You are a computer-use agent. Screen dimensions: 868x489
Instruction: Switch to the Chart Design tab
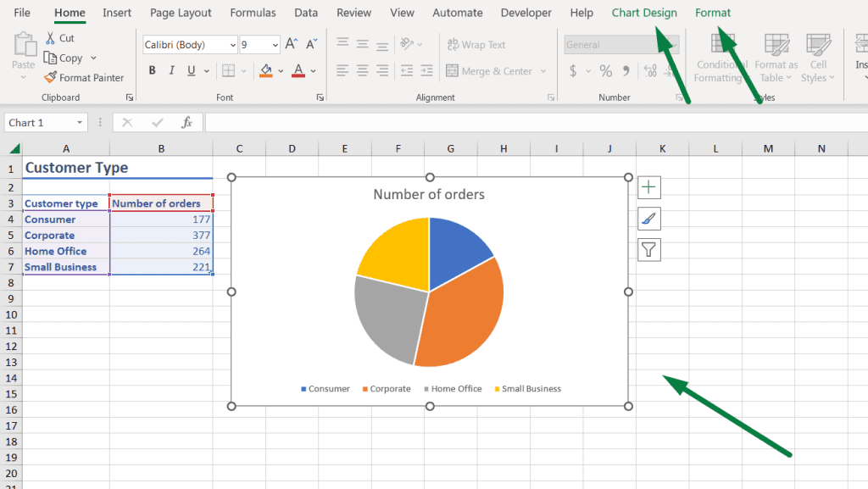coord(645,13)
